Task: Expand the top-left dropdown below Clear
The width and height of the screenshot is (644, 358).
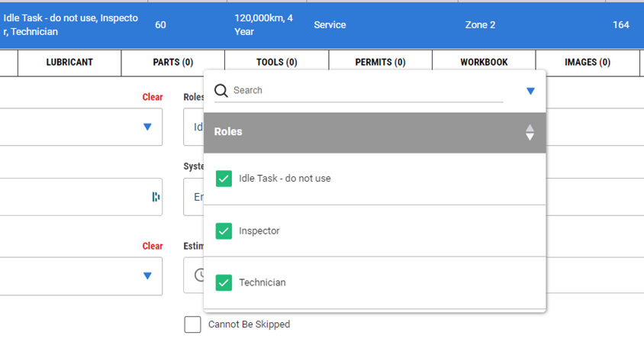Action: (x=147, y=127)
